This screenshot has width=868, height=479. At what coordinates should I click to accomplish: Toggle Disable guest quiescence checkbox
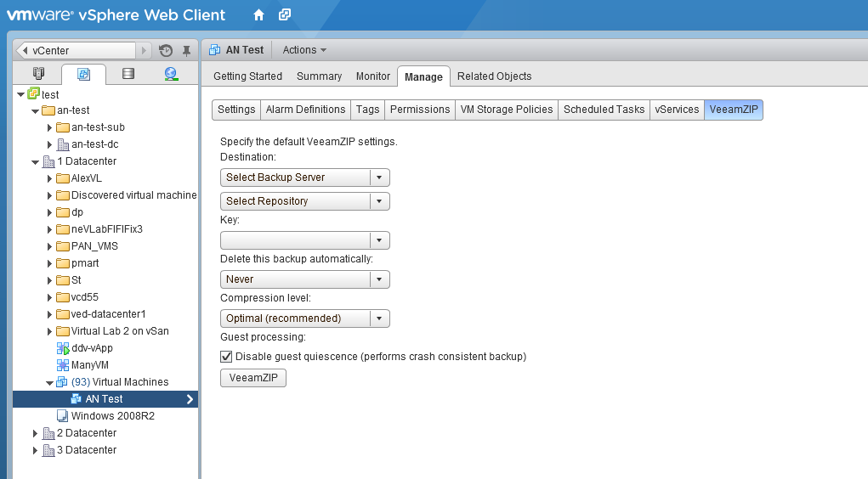coord(226,357)
